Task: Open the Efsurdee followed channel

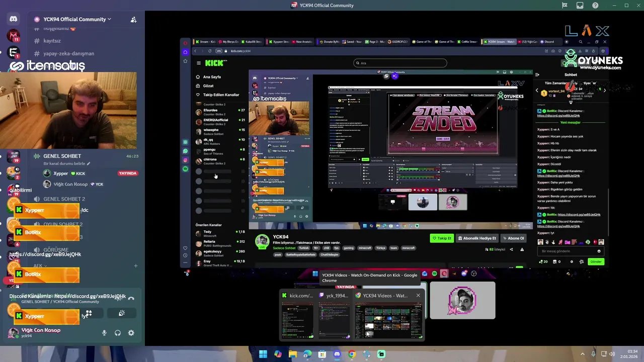Action: pyautogui.click(x=220, y=112)
